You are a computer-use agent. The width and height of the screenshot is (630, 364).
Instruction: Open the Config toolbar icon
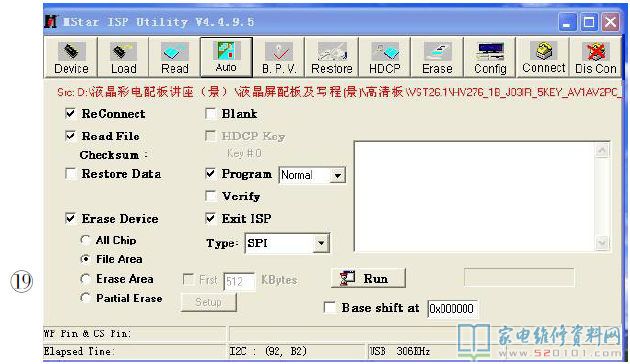(x=490, y=51)
